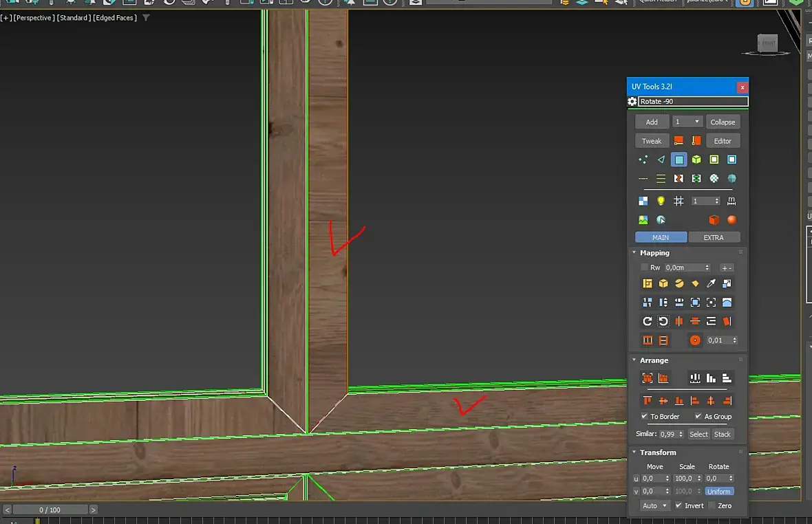The width and height of the screenshot is (812, 524).
Task: Click the orange sphere icon
Action: [x=731, y=220]
